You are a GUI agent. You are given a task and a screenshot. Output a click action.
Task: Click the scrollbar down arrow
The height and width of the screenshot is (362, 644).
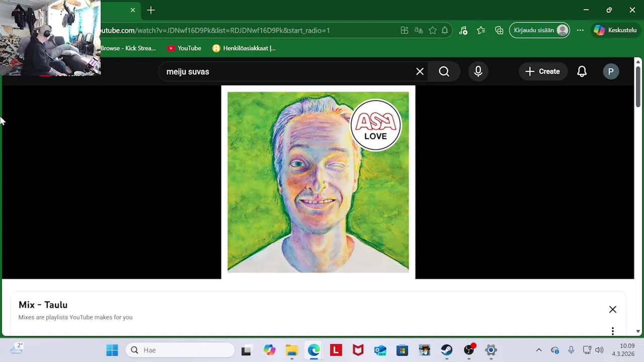pos(638,331)
